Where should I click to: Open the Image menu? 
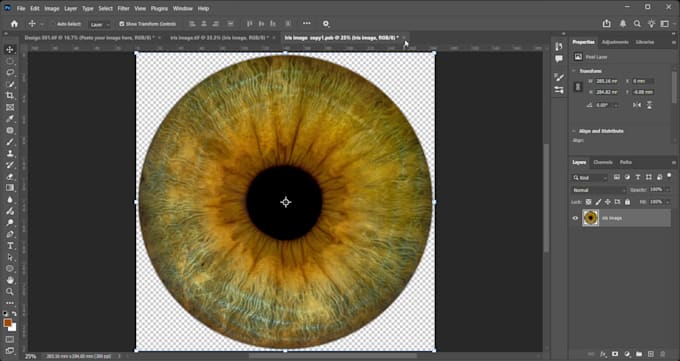[x=52, y=8]
